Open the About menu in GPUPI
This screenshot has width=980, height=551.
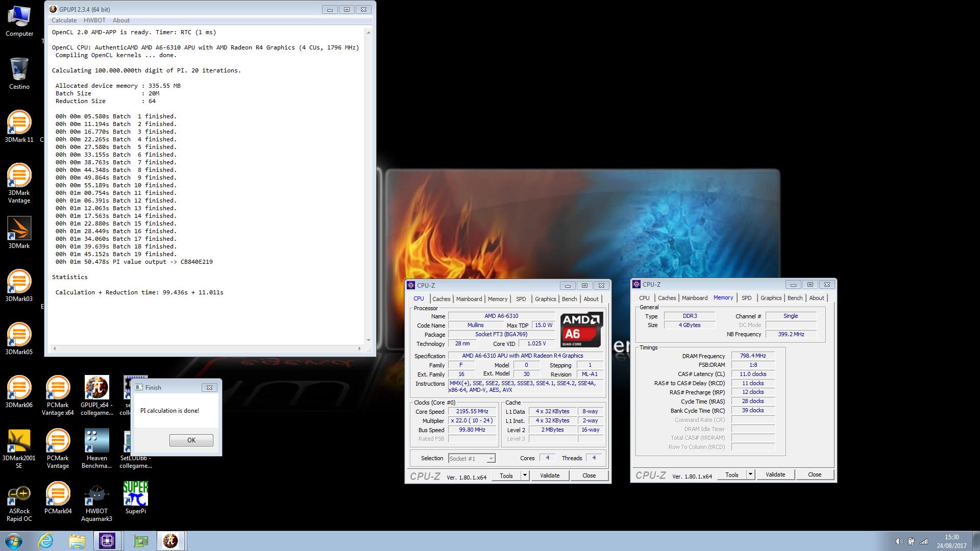click(121, 20)
